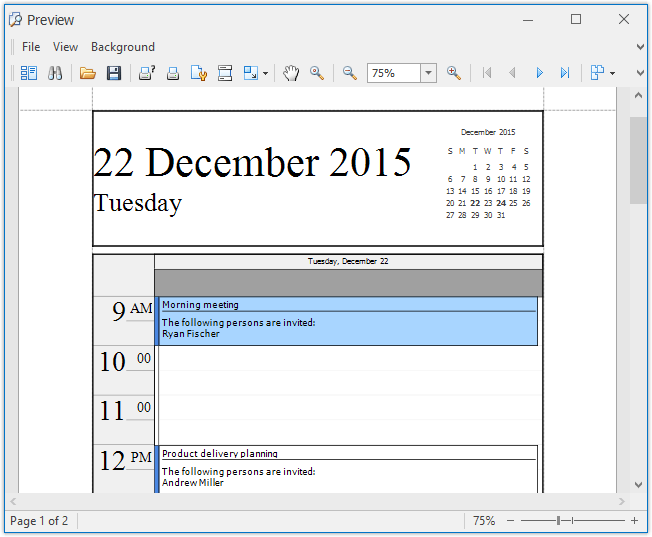Click day 24 in the mini calendar

(501, 203)
